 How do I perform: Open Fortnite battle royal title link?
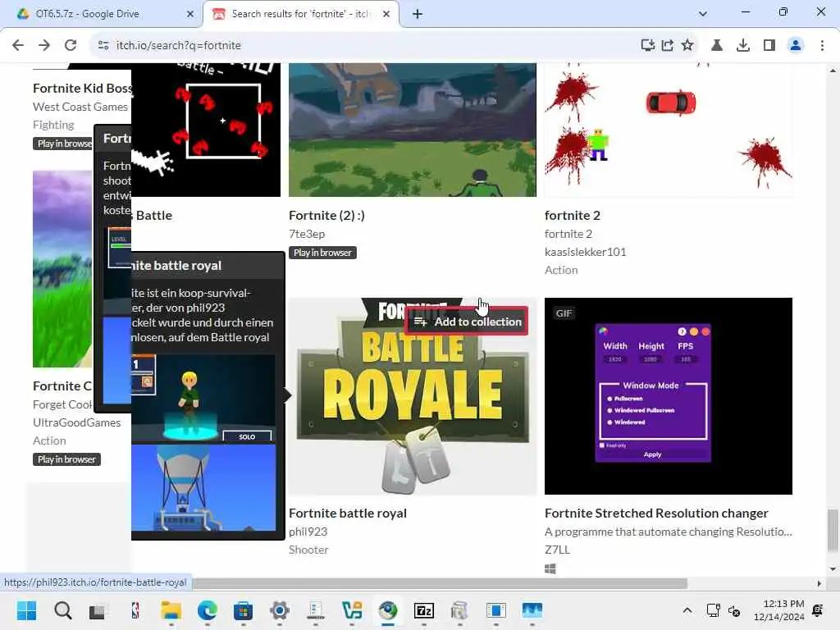coord(348,514)
